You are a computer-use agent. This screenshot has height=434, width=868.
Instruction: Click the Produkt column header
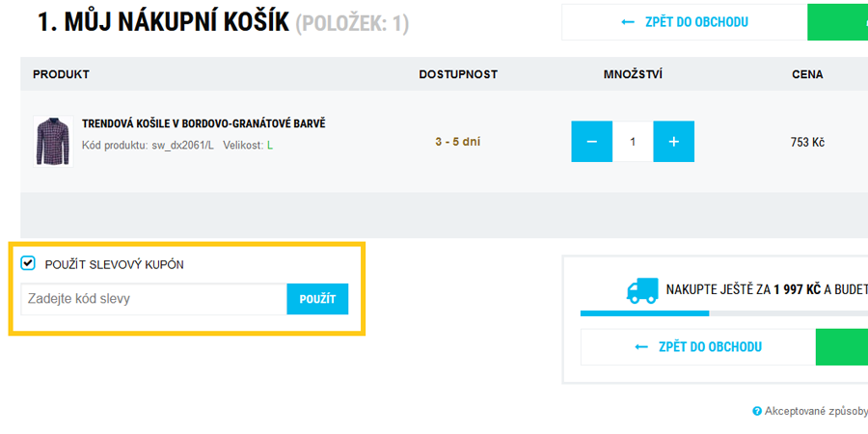(61, 74)
